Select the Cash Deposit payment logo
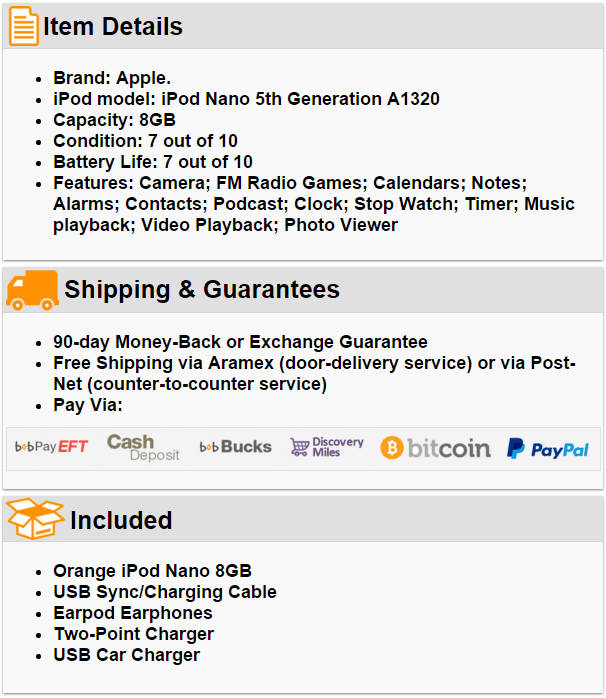This screenshot has width=606, height=698. tap(143, 447)
